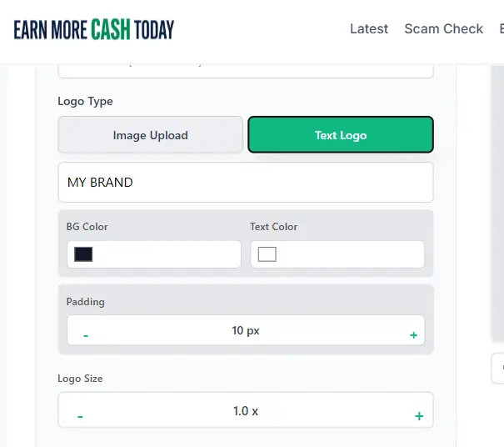Click the Logo Size label
Viewport: 504px width, 447px height.
point(80,379)
